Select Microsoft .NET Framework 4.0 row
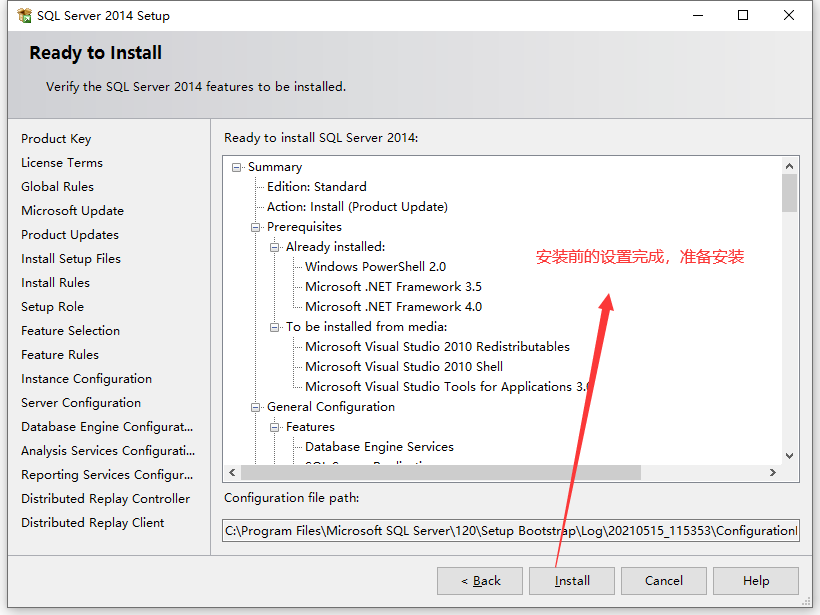The width and height of the screenshot is (820, 615). [x=393, y=307]
